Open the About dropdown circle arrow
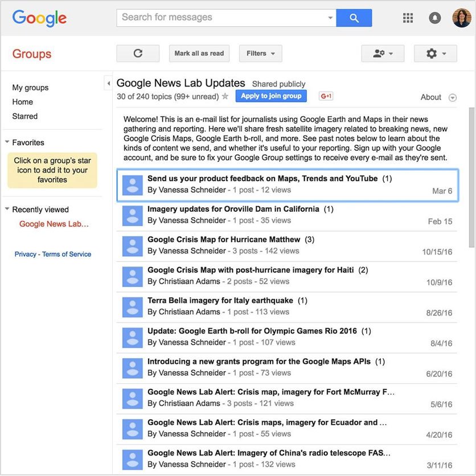 coord(452,98)
